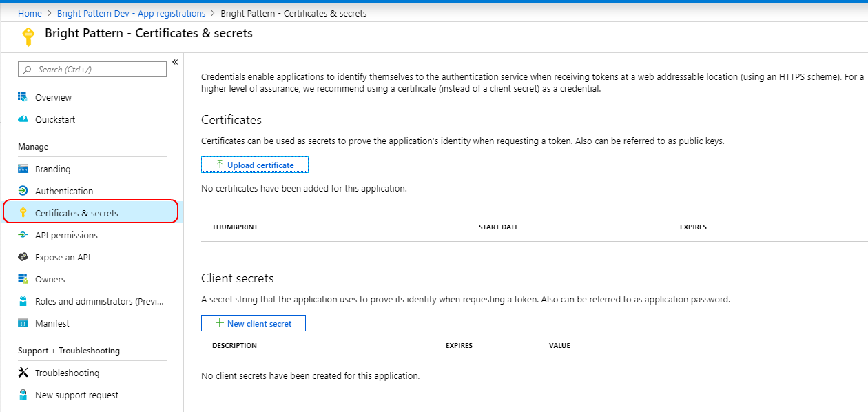
Task: Click the Bright Pattern - Certificates & secrets breadcrumb
Action: [293, 13]
